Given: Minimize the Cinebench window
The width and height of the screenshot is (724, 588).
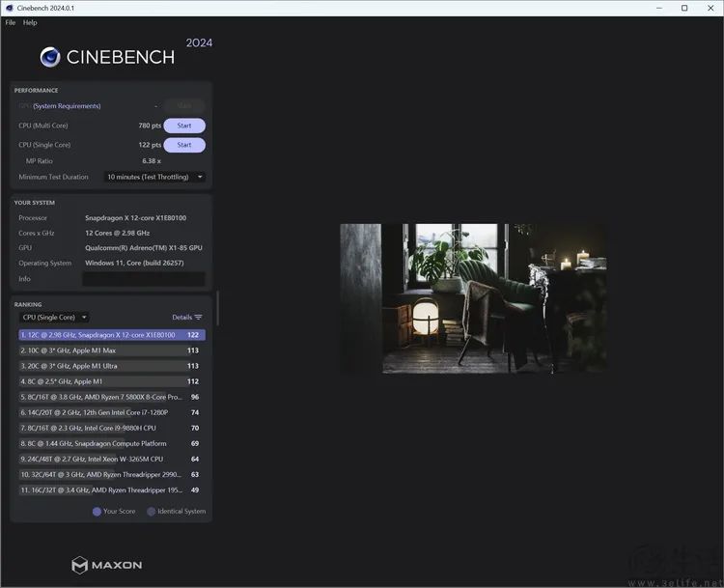Looking at the screenshot, I should (x=657, y=8).
